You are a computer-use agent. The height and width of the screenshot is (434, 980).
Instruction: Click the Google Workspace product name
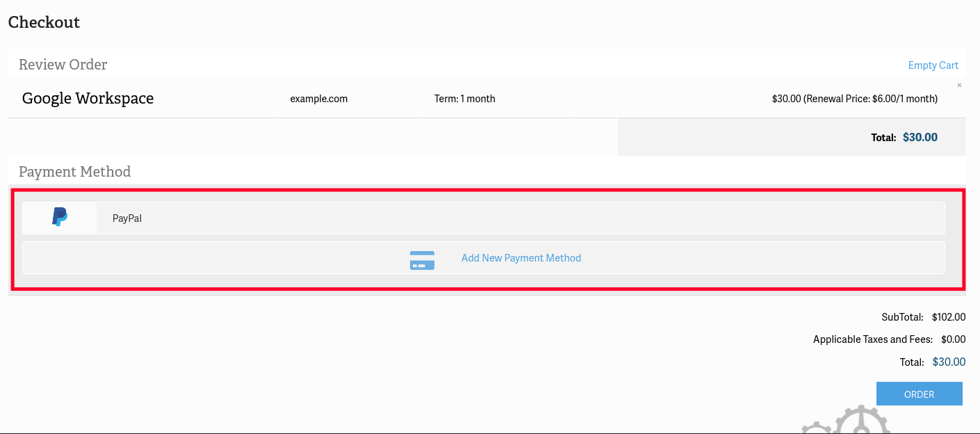pos(88,98)
